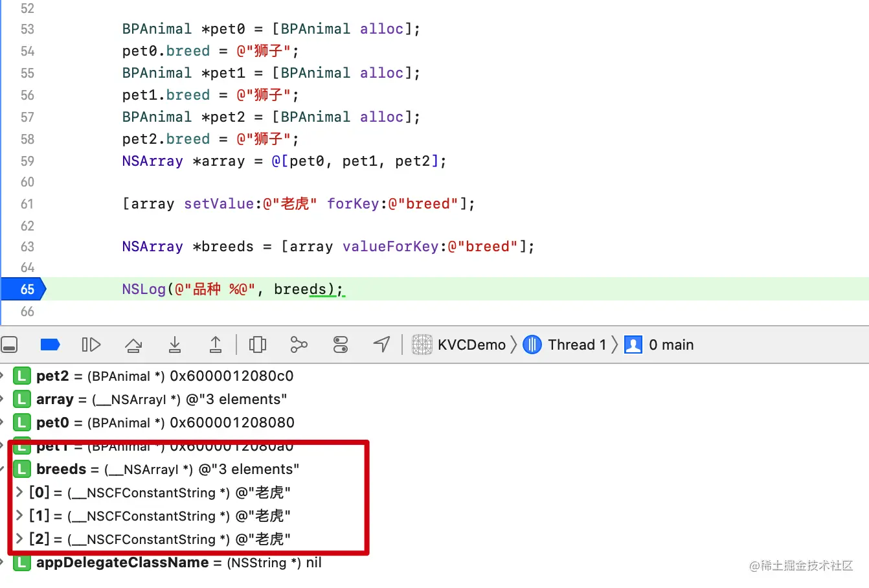
Task: Open the Environment Overrides popover
Action: (341, 345)
